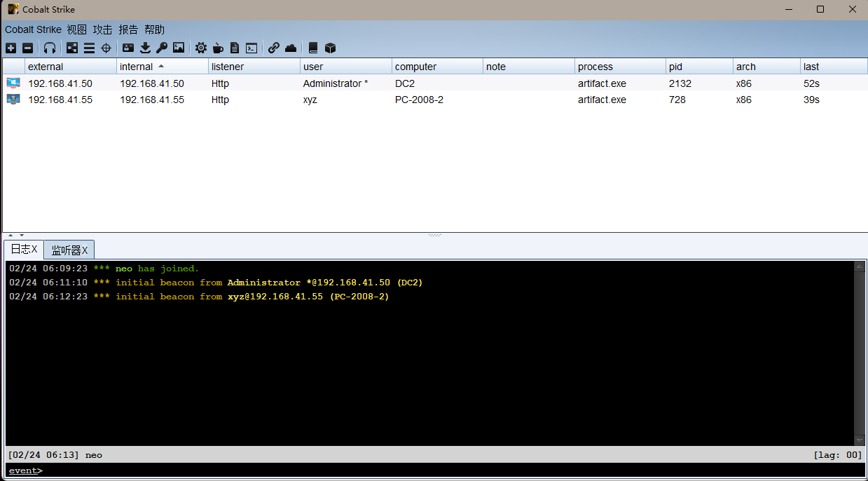Generate a Windows executable via gear icon
This screenshot has width=868, height=481.
(x=201, y=48)
